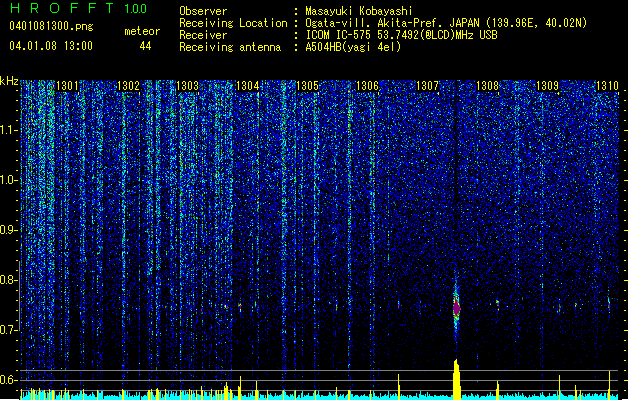Select the 1305 time marker
The width and height of the screenshot is (629, 400).
307,86
